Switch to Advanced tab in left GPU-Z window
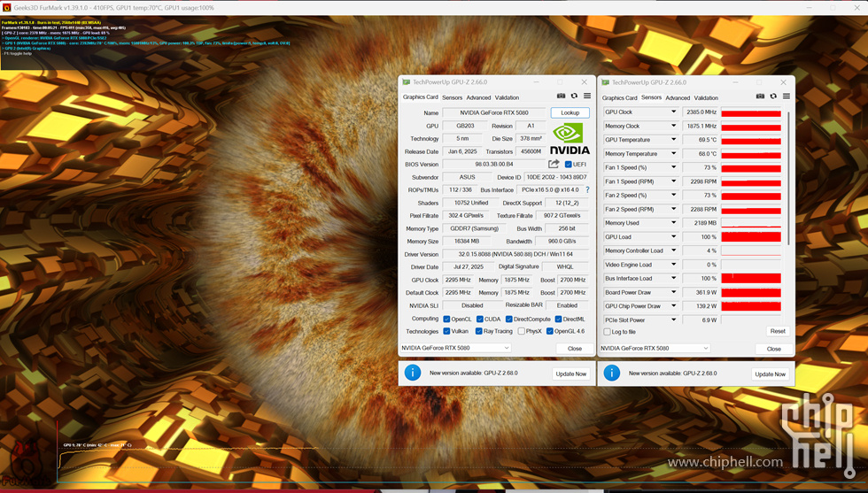Image resolution: width=868 pixels, height=493 pixels. point(478,97)
